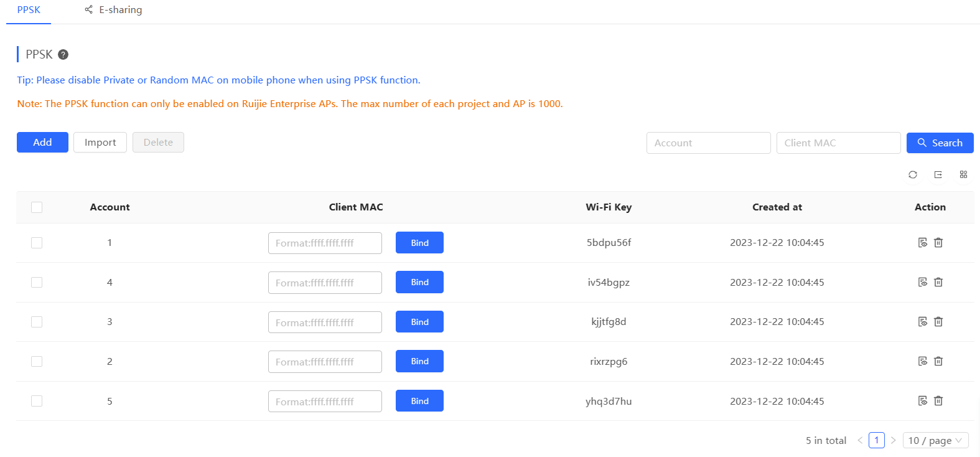The image size is (980, 457).
Task: Select the PPSK tab
Action: click(x=29, y=10)
